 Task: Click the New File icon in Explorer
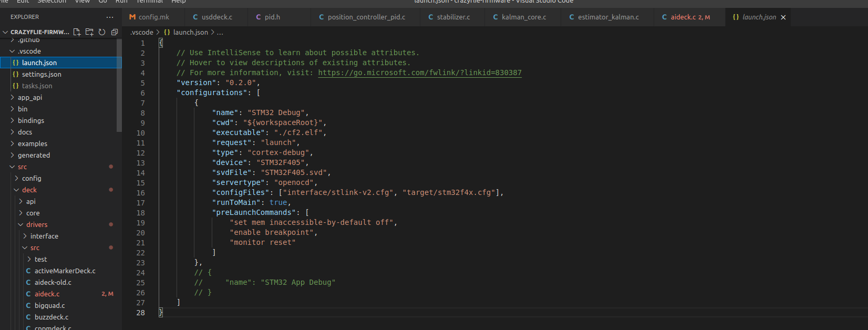[77, 32]
